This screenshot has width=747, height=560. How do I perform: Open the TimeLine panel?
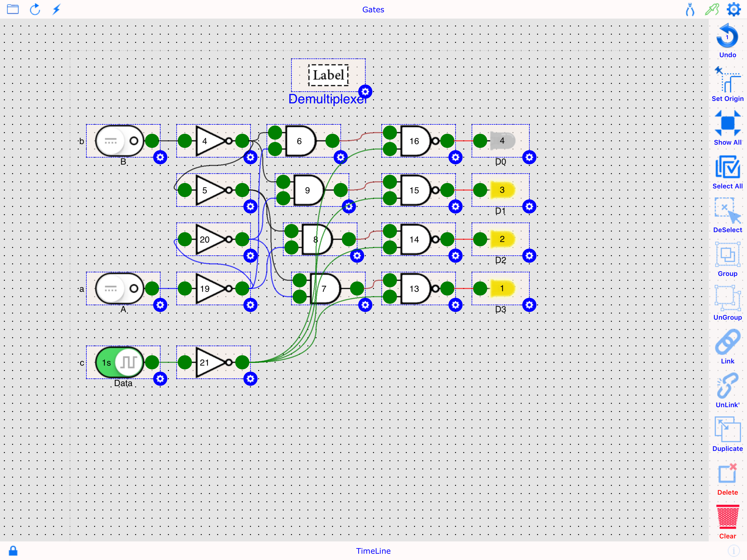tap(373, 551)
